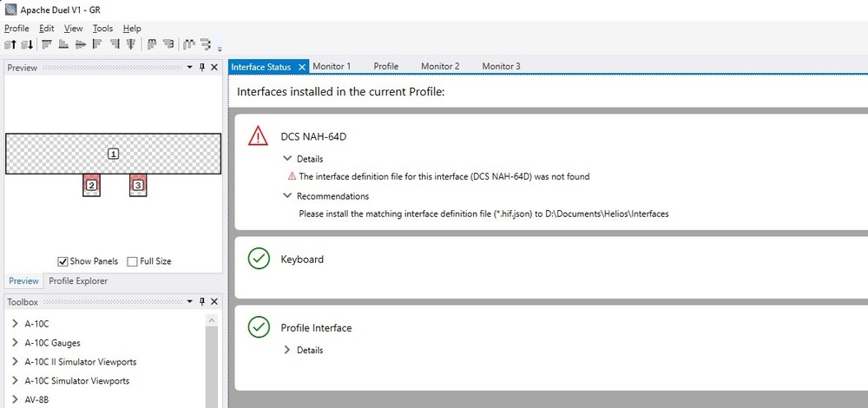Switch to the Monitor 2 tab
The width and height of the screenshot is (868, 408).
coord(440,66)
